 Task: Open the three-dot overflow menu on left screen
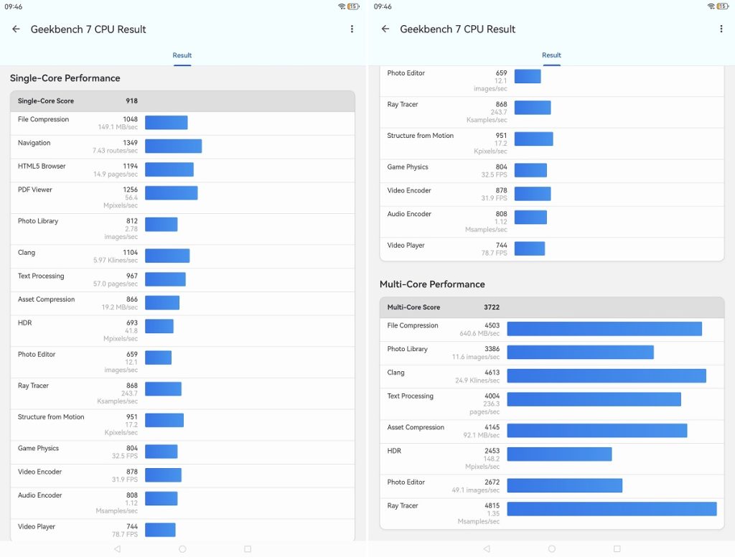point(352,29)
